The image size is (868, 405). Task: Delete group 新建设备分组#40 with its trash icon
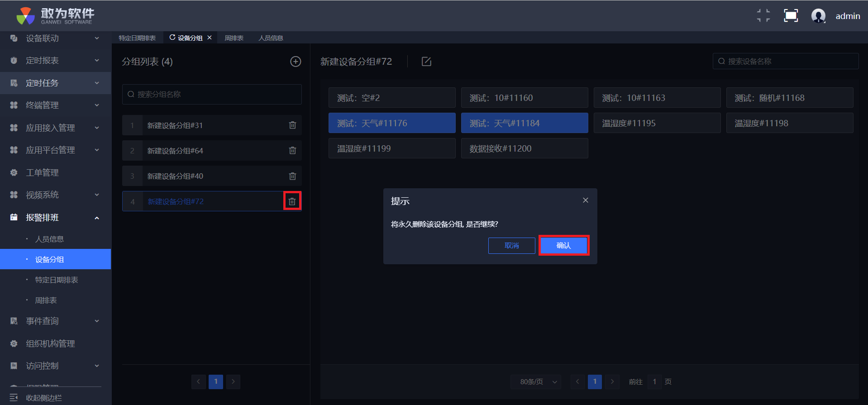point(293,176)
